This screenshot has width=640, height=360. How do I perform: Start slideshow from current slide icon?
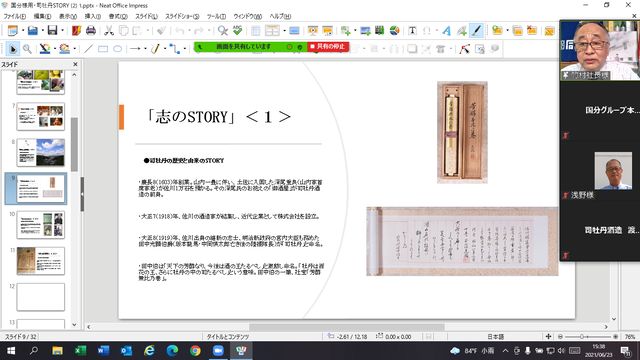pyautogui.click(x=327, y=30)
